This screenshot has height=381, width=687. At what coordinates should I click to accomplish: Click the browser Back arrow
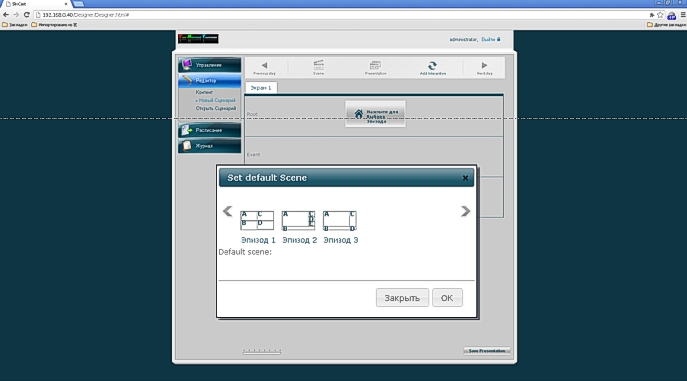pyautogui.click(x=6, y=14)
